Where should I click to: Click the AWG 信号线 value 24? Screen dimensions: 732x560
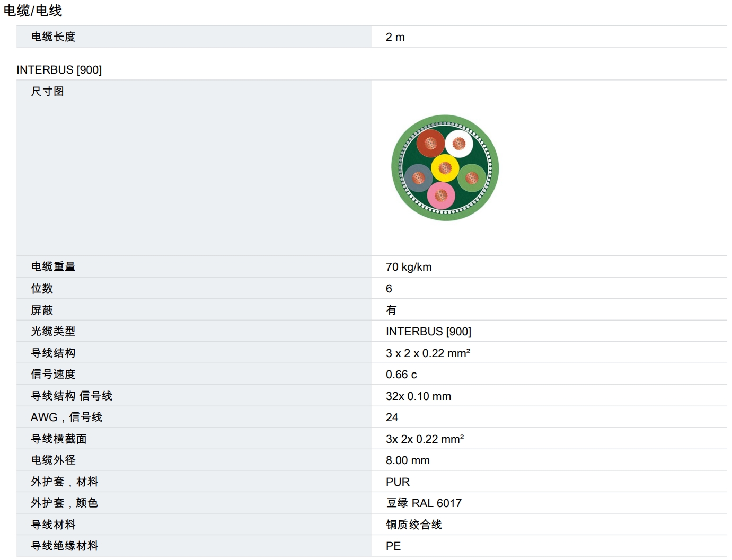click(392, 417)
